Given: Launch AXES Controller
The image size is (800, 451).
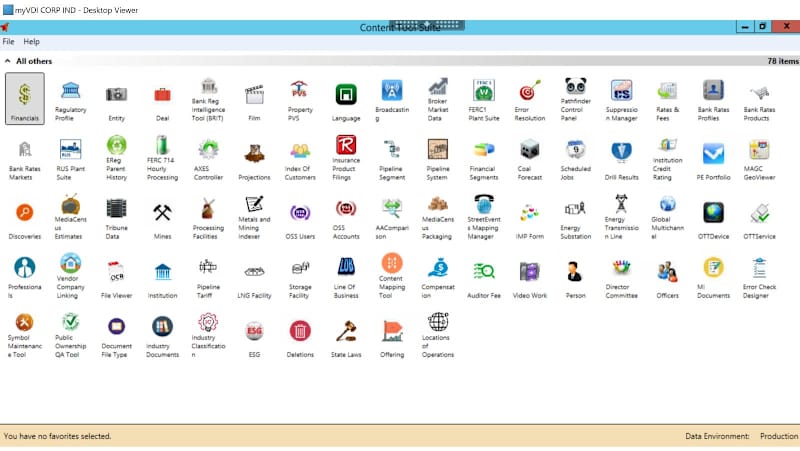Looking at the screenshot, I should tap(208, 160).
